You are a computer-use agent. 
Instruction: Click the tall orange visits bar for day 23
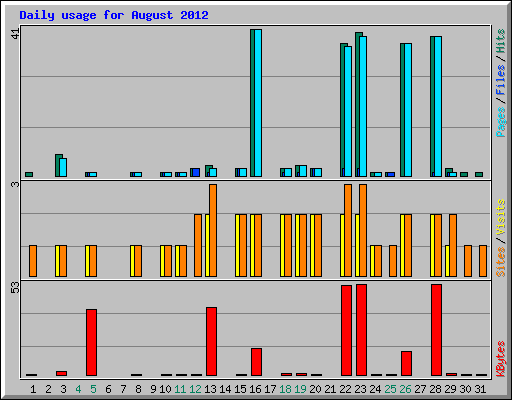click(x=363, y=230)
